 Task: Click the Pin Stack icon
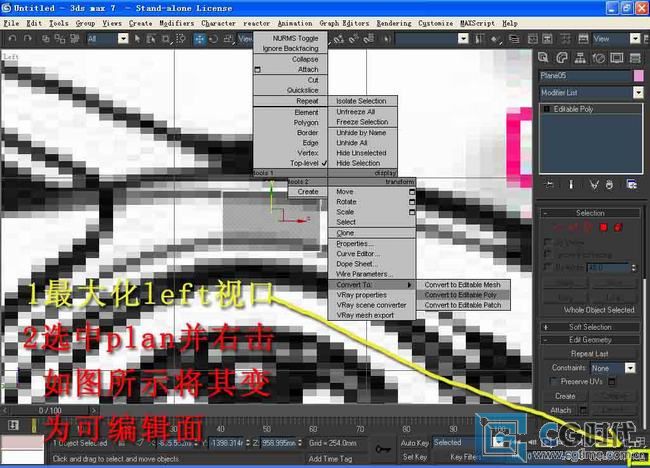(549, 184)
